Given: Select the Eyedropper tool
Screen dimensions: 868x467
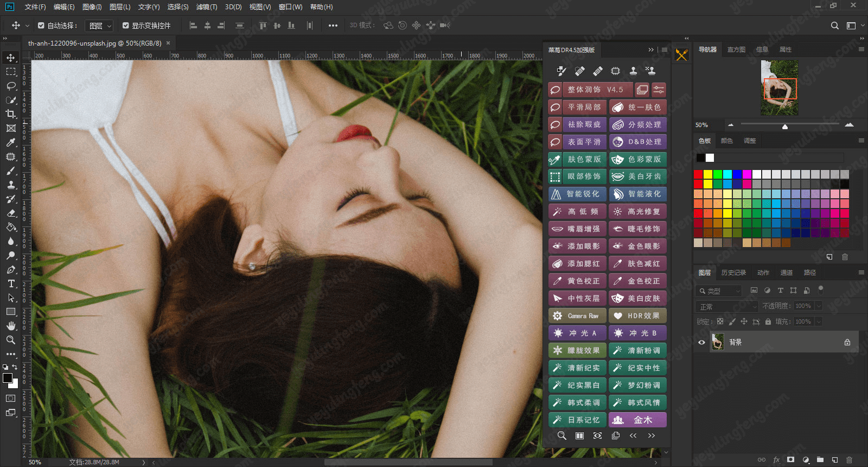Looking at the screenshot, I should [11, 142].
